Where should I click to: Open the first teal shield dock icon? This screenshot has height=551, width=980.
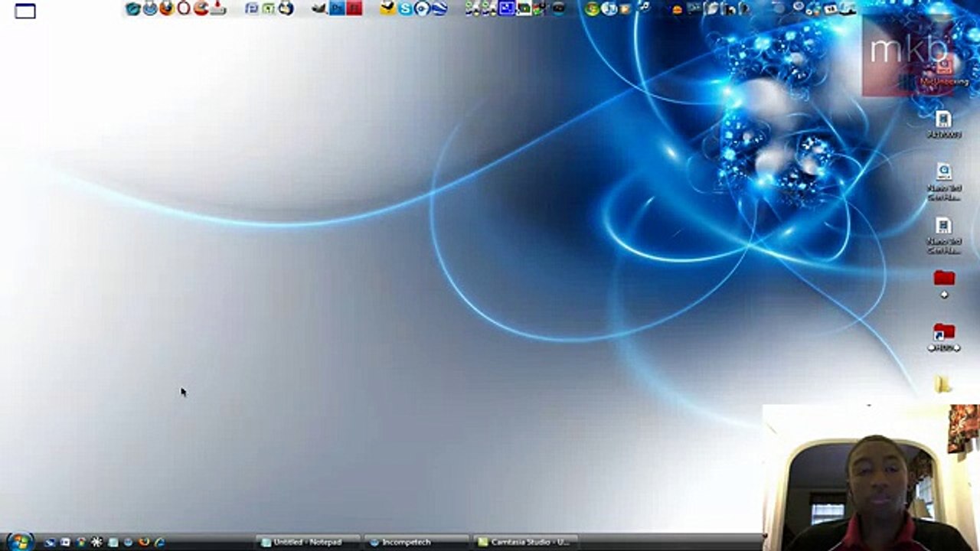pos(133,8)
